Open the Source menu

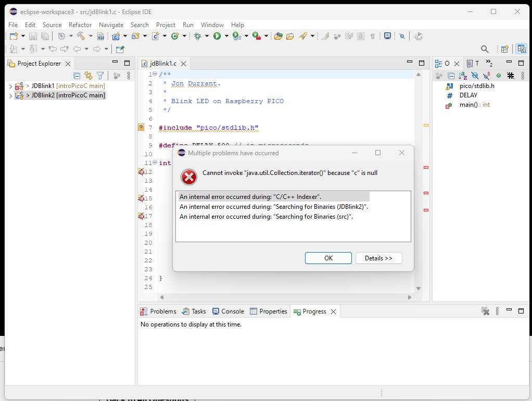pos(52,25)
